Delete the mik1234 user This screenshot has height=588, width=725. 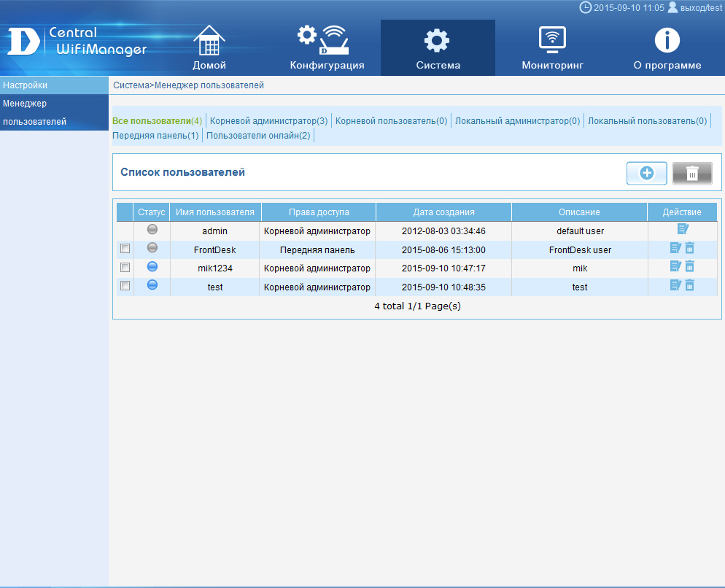[x=689, y=267]
